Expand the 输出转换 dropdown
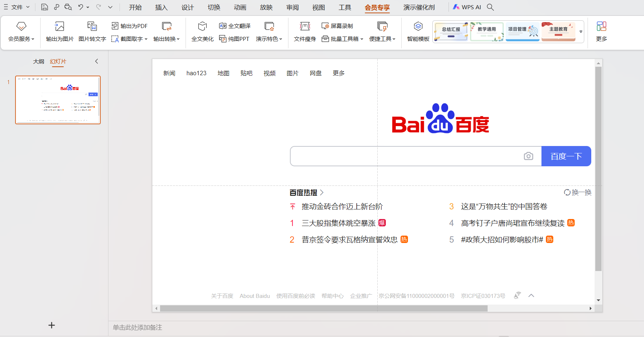644x337 pixels. pos(178,39)
